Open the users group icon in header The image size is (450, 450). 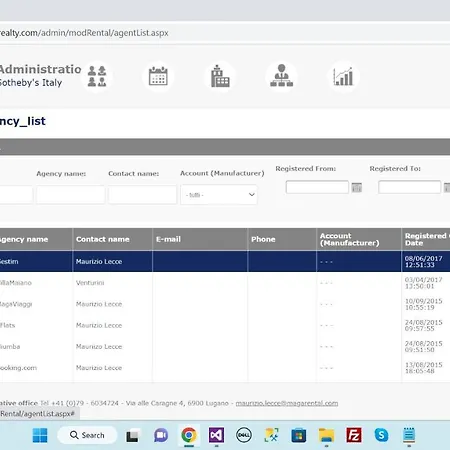coord(97,76)
